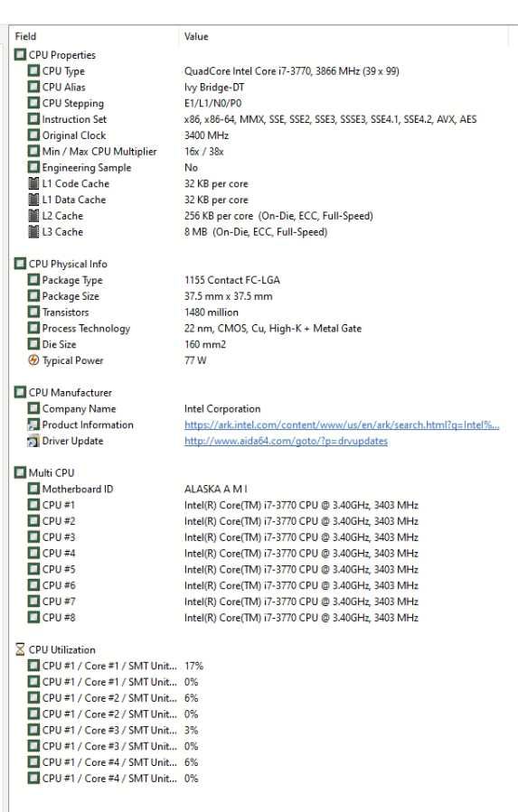518x812 pixels.
Task: Select the Intel Corporation company name value
Action: [221, 408]
